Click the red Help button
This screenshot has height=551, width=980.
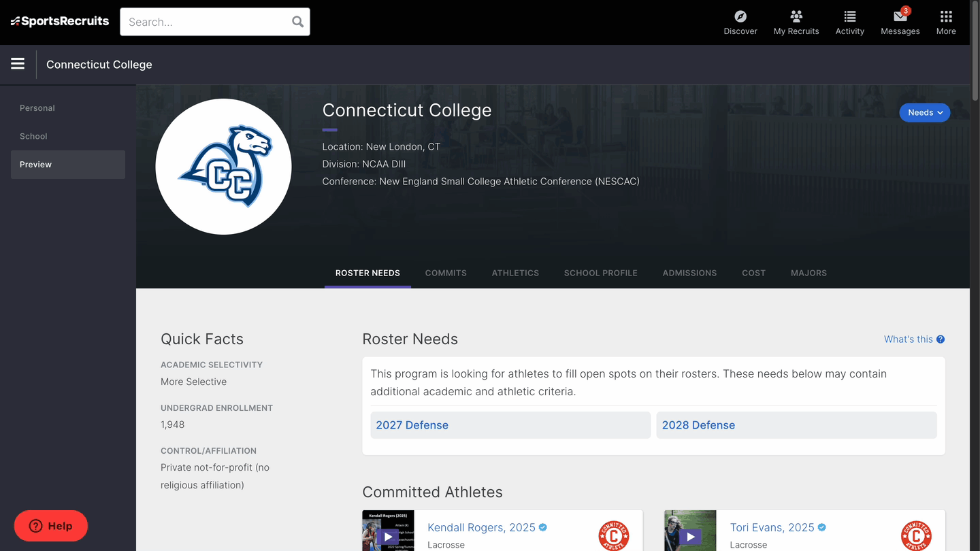coord(51,526)
